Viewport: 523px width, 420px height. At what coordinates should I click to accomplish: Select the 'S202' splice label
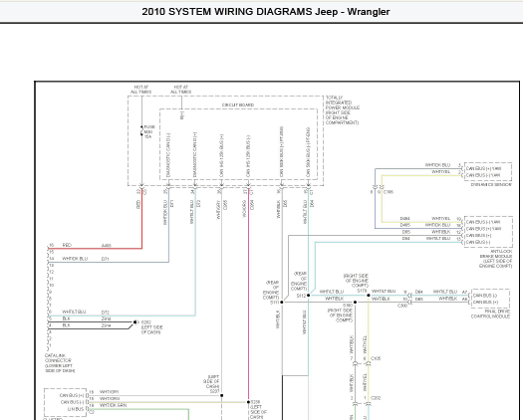pyautogui.click(x=146, y=322)
